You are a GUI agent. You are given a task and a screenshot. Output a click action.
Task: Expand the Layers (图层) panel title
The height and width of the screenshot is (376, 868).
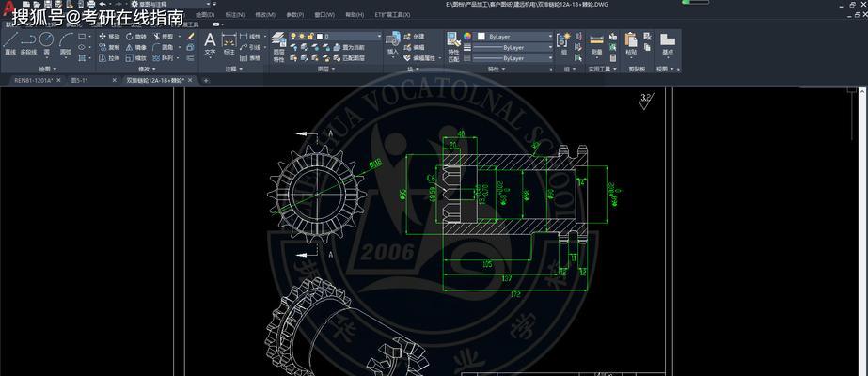(x=326, y=70)
